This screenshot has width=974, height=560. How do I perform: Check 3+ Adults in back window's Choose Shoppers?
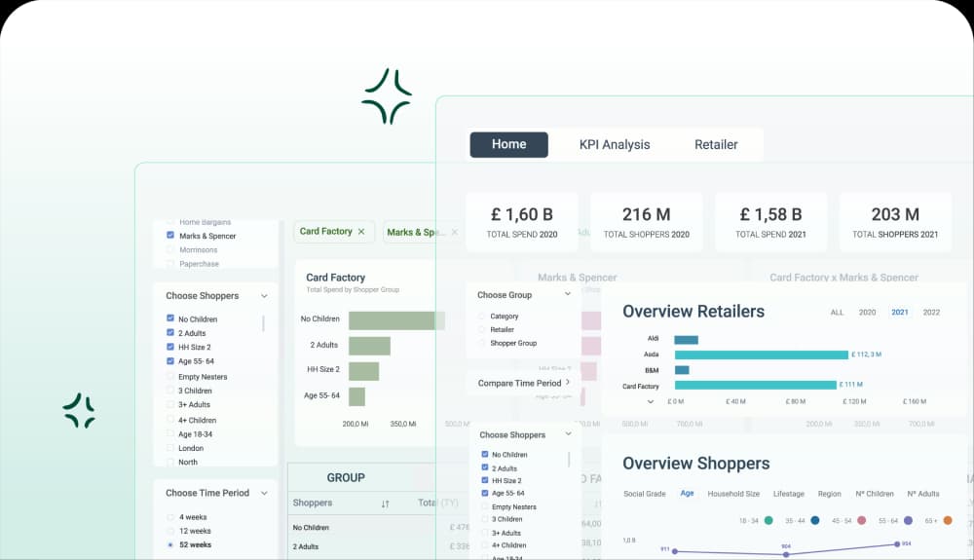170,404
